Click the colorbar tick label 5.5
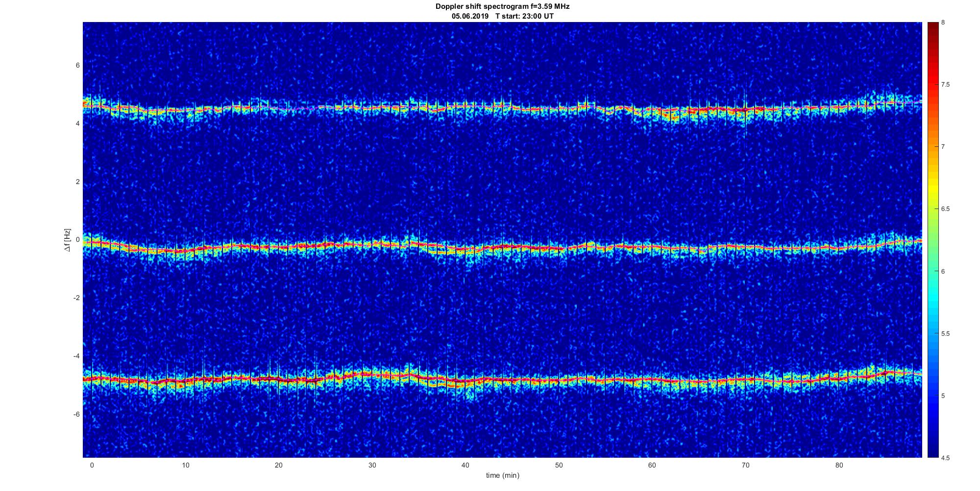 coord(946,334)
